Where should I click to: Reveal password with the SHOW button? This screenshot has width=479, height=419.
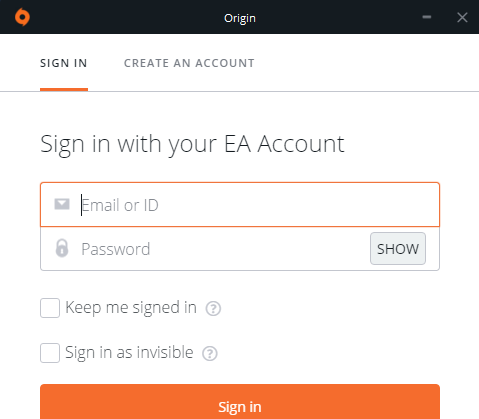[x=398, y=249]
